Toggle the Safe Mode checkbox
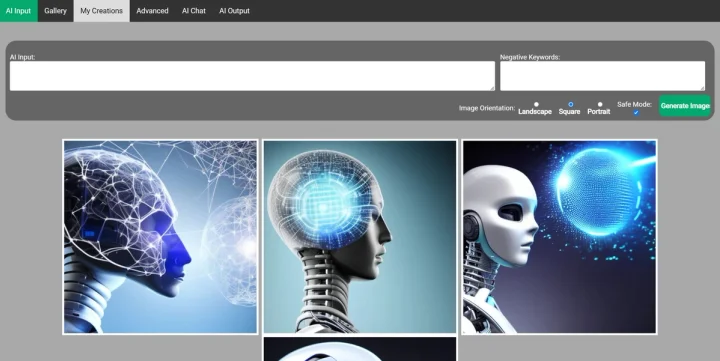720x361 pixels. (x=636, y=113)
